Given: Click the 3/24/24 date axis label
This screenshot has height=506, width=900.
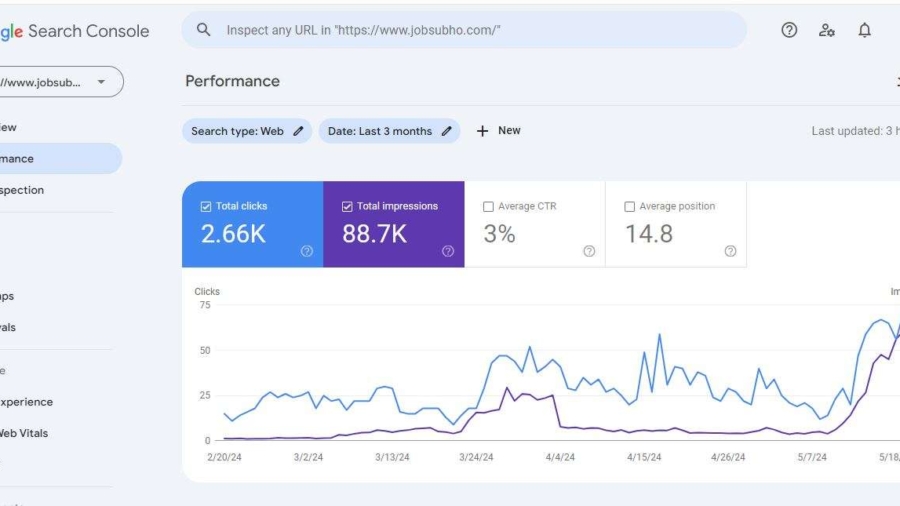Looking at the screenshot, I should pyautogui.click(x=476, y=457).
